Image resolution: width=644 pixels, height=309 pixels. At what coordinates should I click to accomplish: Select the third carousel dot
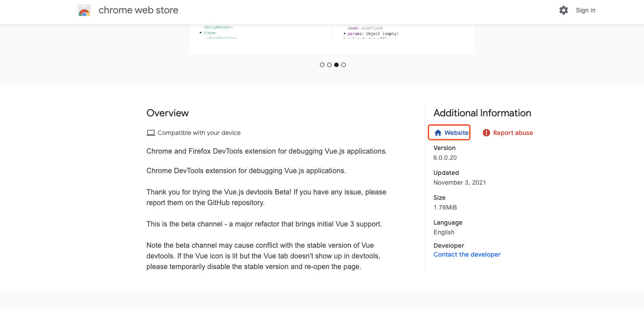(x=336, y=65)
